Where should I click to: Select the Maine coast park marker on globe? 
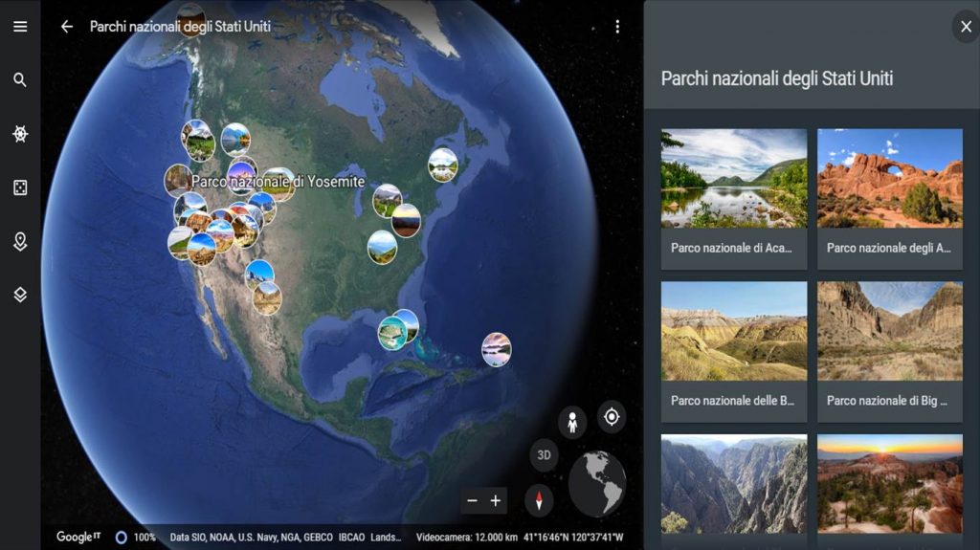[x=443, y=165]
